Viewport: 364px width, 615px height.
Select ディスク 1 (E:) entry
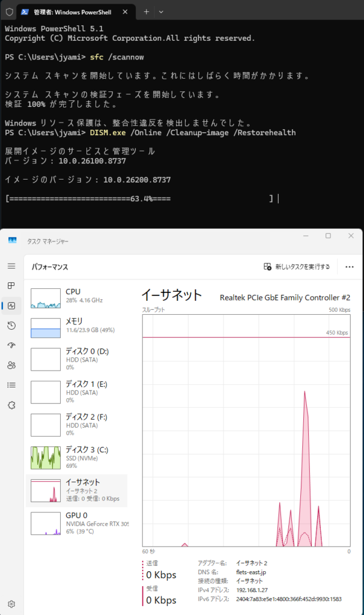76,392
